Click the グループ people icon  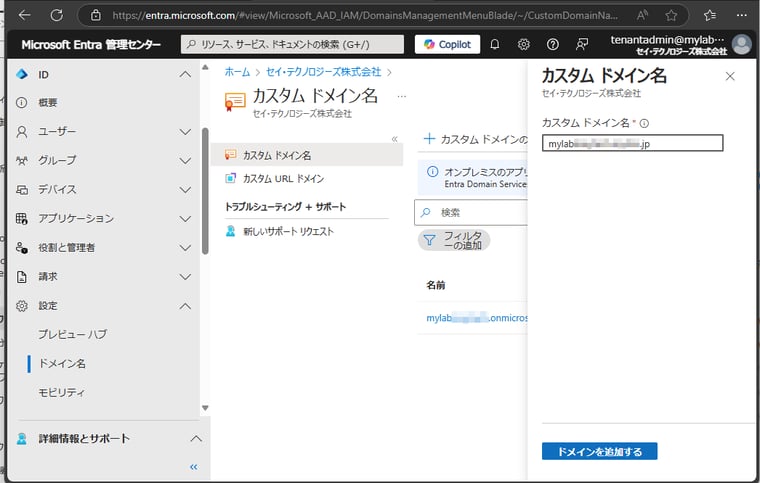tap(22, 160)
